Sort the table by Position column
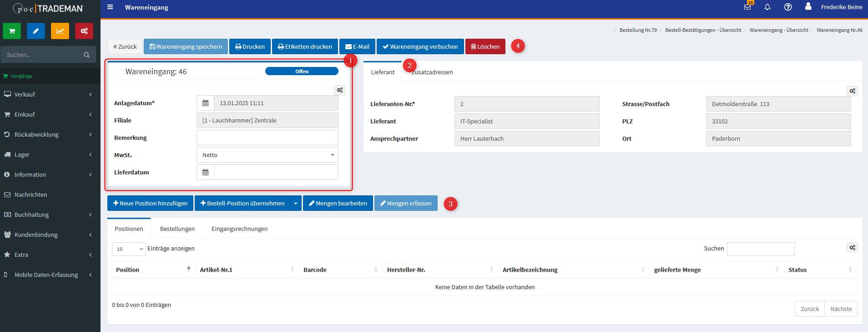 click(x=152, y=270)
